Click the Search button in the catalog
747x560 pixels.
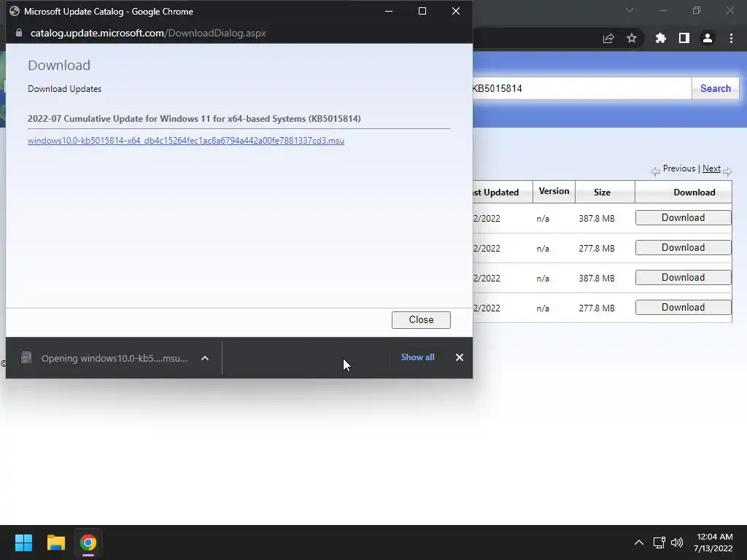(x=715, y=88)
